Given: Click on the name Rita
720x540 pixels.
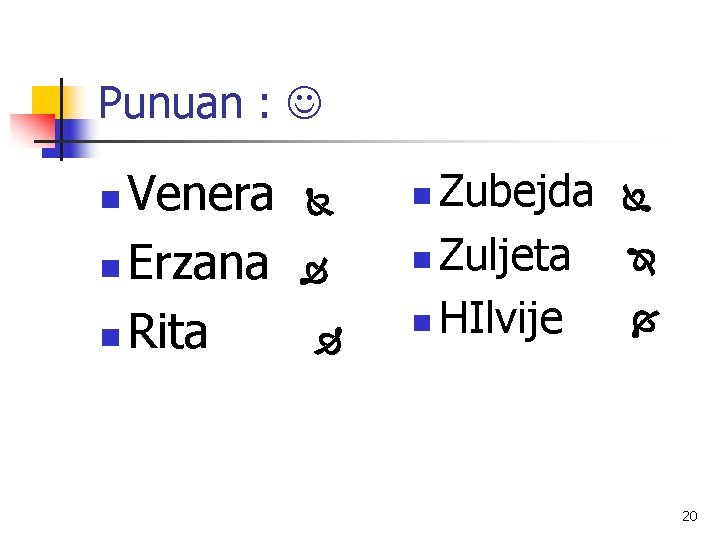Looking at the screenshot, I should pos(168,332).
